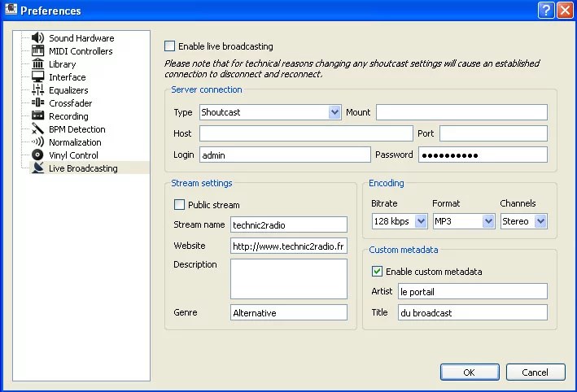Open the server Type Shoutcast dropdown
Screen dimensions: 577x392
[x=269, y=112]
